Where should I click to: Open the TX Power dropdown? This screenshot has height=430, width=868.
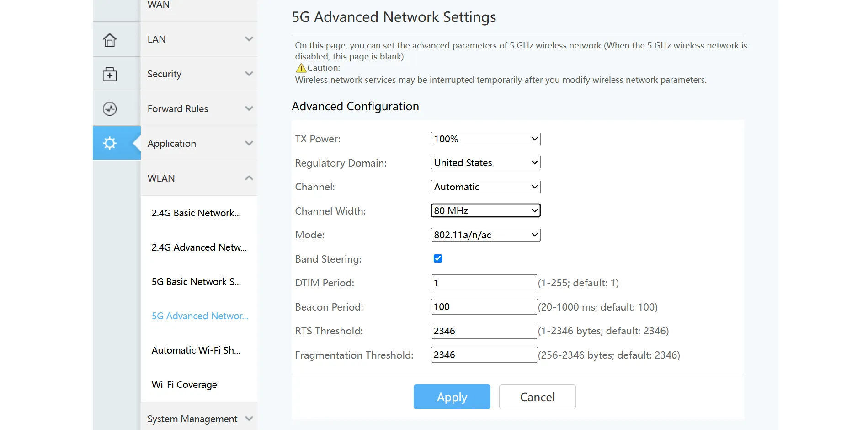coord(485,138)
